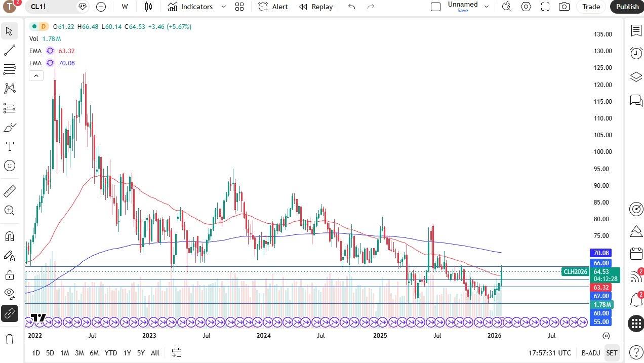Click the Publish button
The image size is (644, 363).
coord(627,7)
